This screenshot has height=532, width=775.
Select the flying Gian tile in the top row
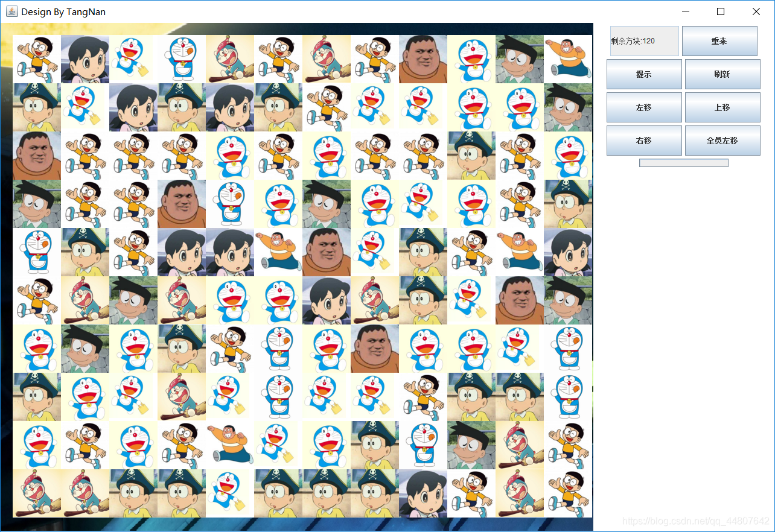click(x=568, y=59)
